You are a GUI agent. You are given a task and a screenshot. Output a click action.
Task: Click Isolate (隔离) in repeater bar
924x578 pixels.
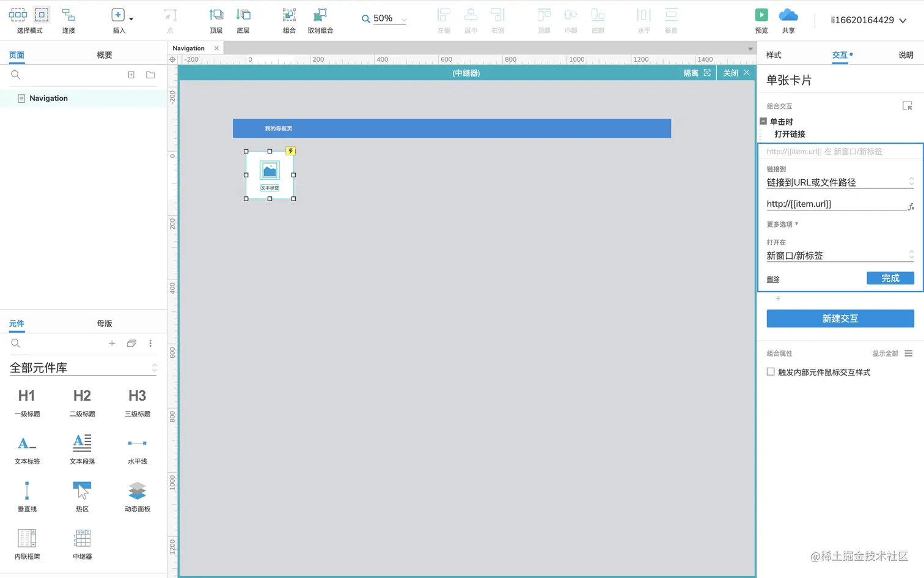[697, 73]
